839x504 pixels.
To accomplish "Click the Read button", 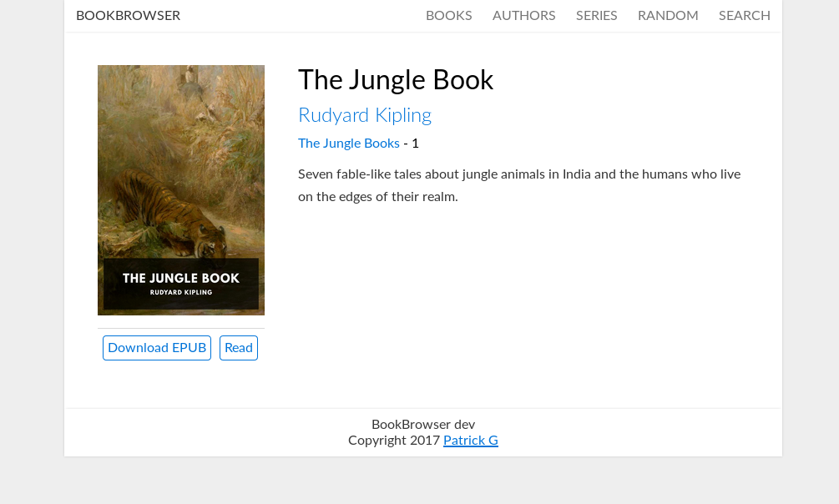I will click(239, 348).
